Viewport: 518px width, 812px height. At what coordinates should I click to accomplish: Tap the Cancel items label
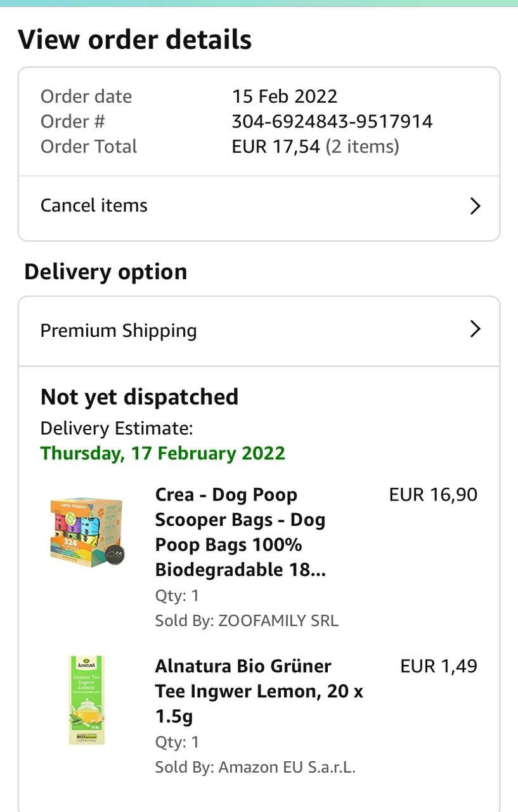[x=94, y=206]
